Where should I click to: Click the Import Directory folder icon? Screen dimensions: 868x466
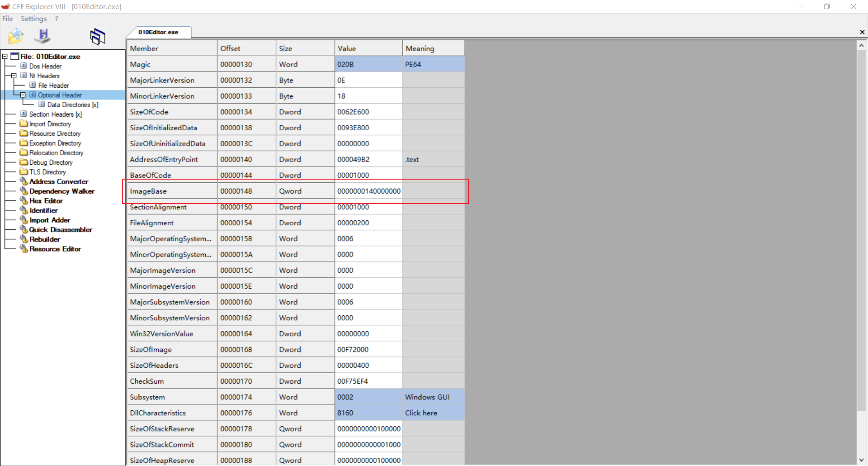click(x=24, y=124)
